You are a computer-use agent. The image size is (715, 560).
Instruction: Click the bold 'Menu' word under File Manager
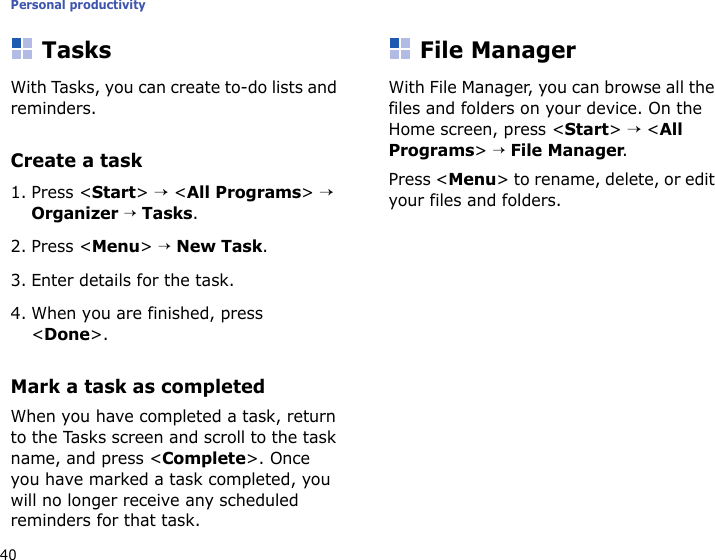click(x=476, y=180)
